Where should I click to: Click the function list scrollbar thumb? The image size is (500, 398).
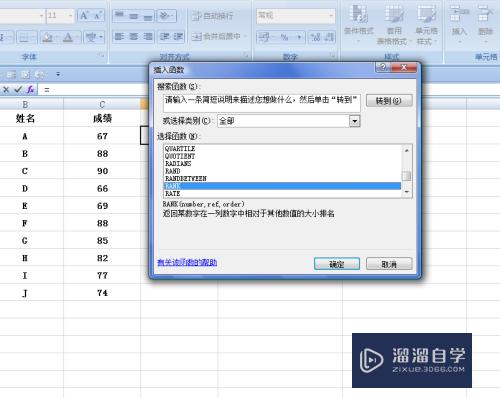pos(407,176)
